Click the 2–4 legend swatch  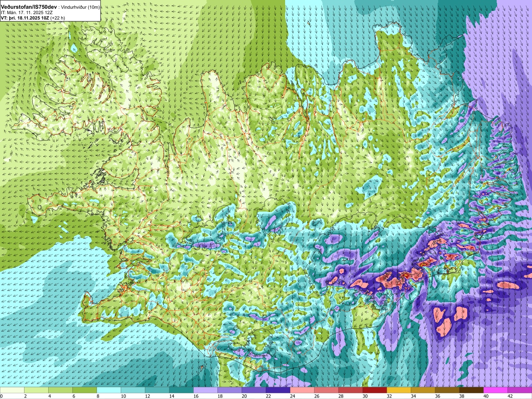36,390
